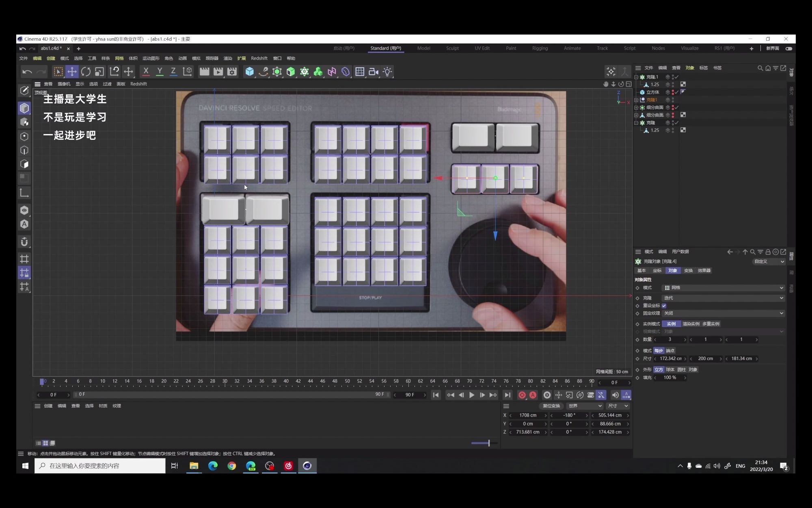The image size is (812, 508).
Task: Open the 模式 网格 dropdown
Action: coord(723,288)
